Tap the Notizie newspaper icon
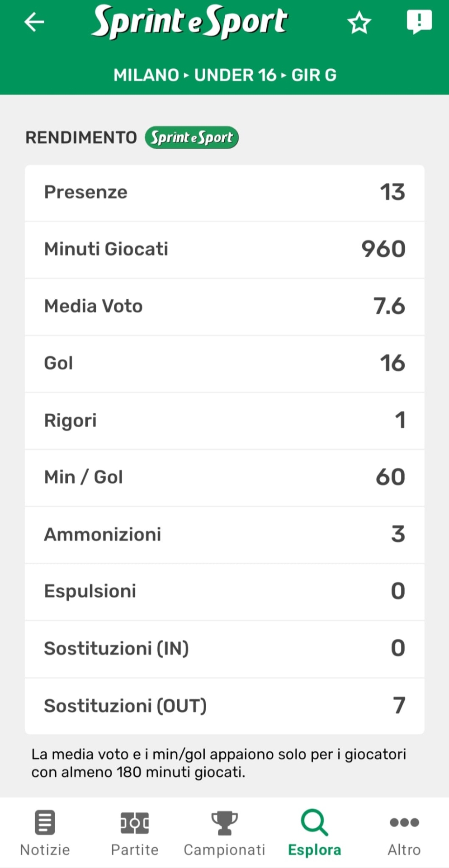Viewport: 449px width, 868px height. (x=45, y=822)
